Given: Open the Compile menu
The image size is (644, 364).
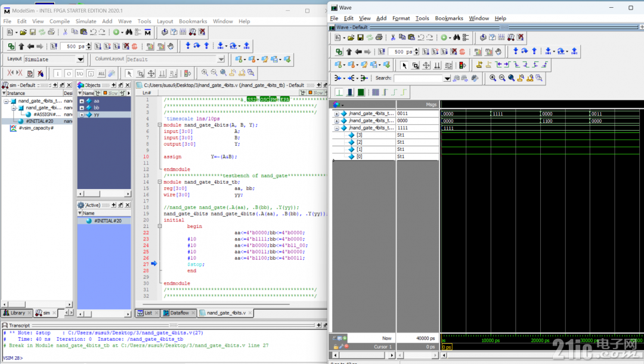Looking at the screenshot, I should (x=60, y=21).
